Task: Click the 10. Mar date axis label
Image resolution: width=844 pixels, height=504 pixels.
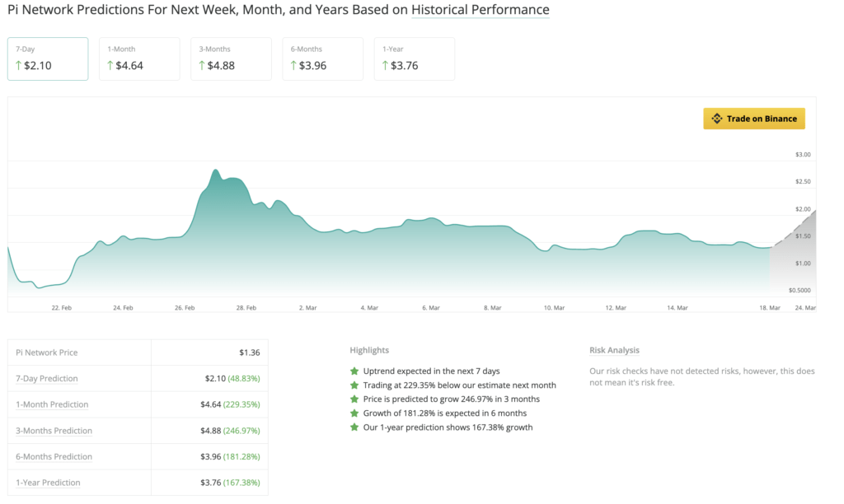Action: click(x=555, y=308)
